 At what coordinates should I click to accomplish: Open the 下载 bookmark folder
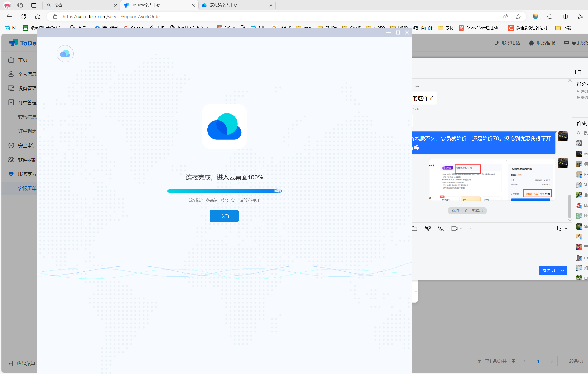[x=563, y=28]
